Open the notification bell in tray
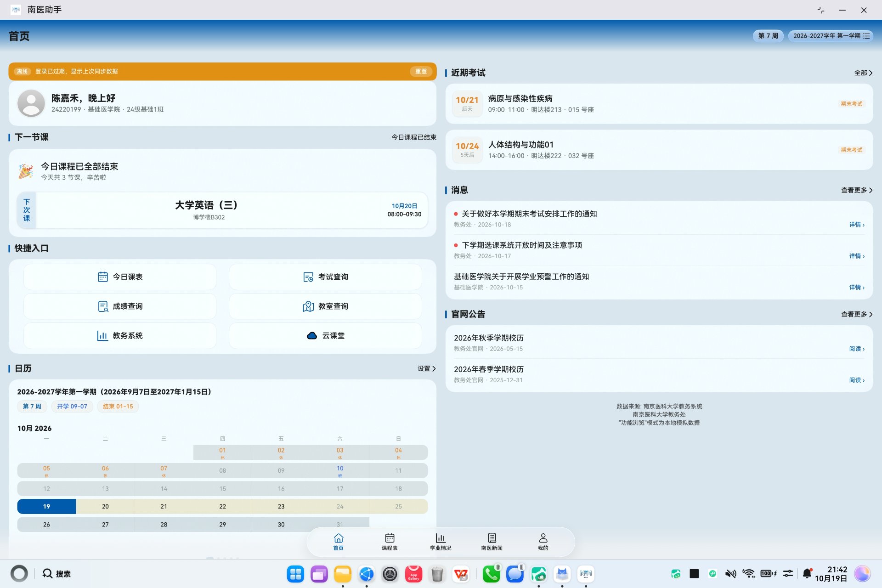The image size is (882, 588). tap(807, 574)
